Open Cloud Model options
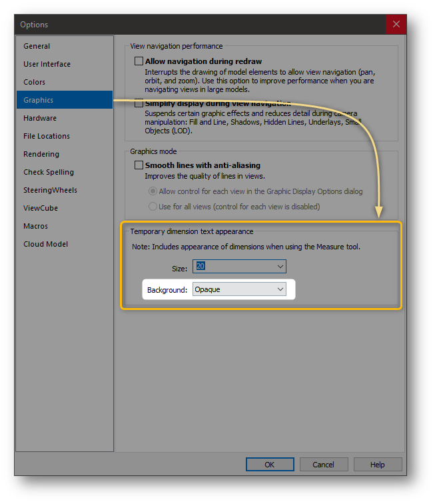 click(65, 244)
